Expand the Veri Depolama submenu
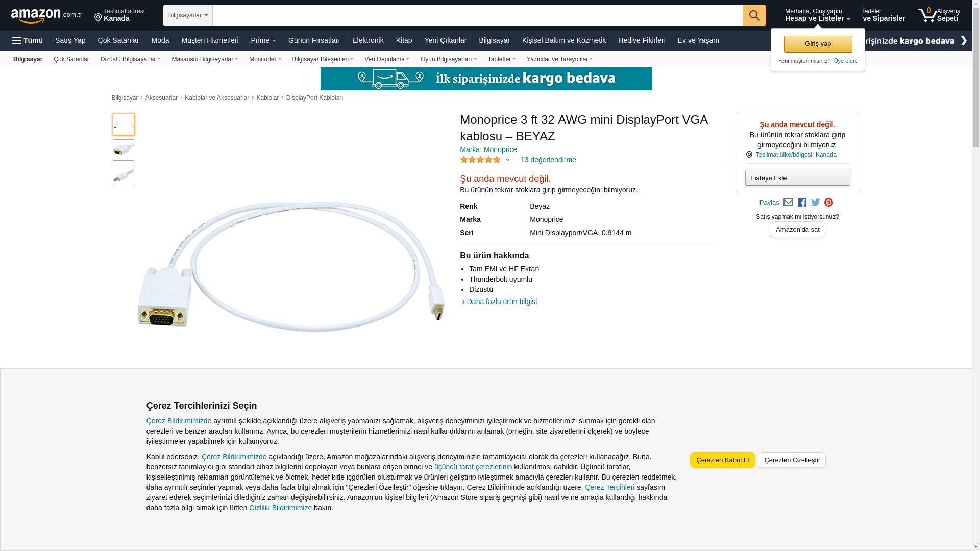Image resolution: width=980 pixels, height=551 pixels. [x=386, y=59]
